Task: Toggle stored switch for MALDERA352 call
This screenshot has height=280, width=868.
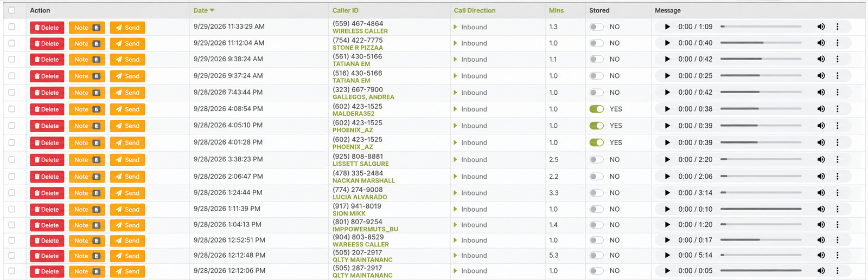Action: pos(597,109)
